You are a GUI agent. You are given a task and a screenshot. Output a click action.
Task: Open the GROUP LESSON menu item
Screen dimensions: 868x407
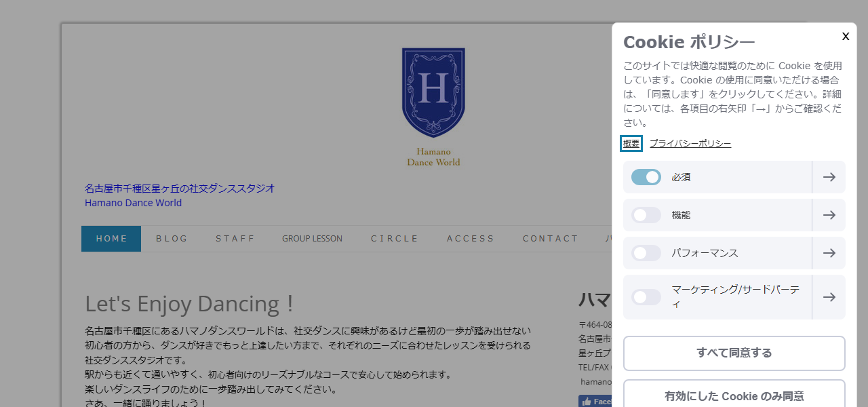(312, 239)
